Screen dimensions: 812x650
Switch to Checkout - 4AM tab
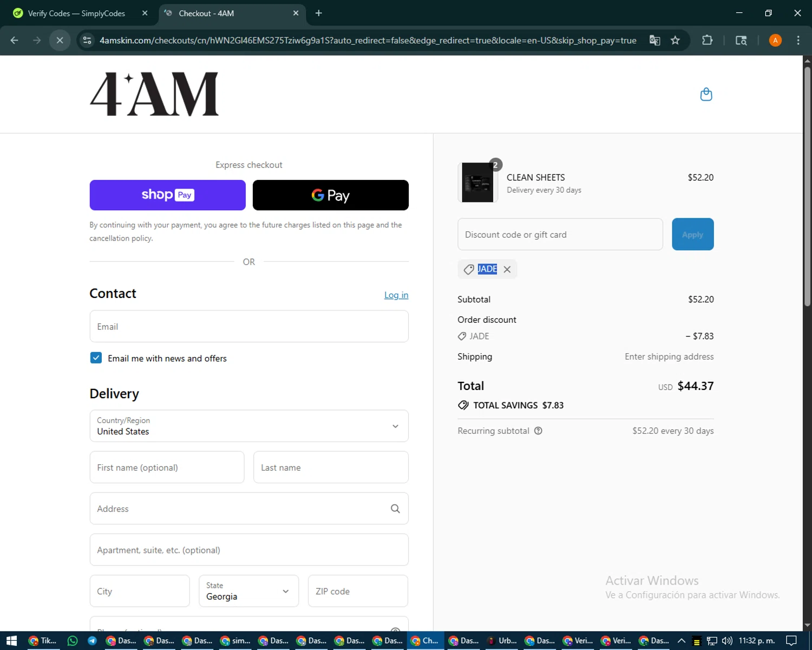coord(233,13)
